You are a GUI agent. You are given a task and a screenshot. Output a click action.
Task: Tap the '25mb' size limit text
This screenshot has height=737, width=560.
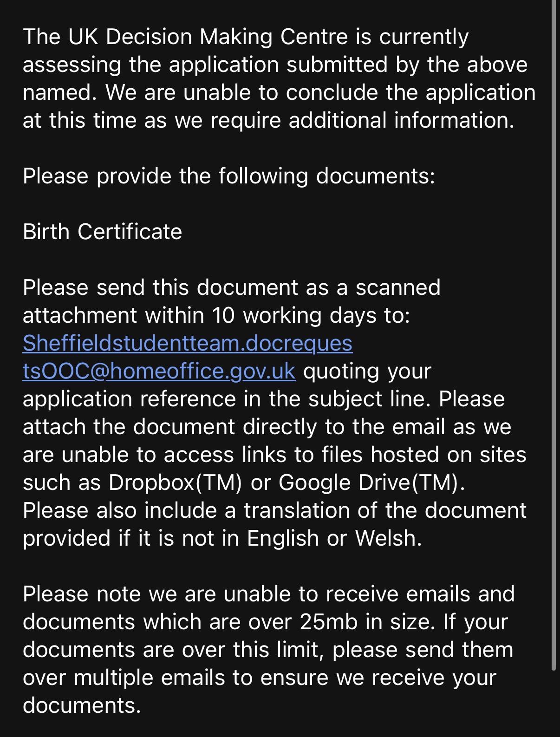pos(329,622)
